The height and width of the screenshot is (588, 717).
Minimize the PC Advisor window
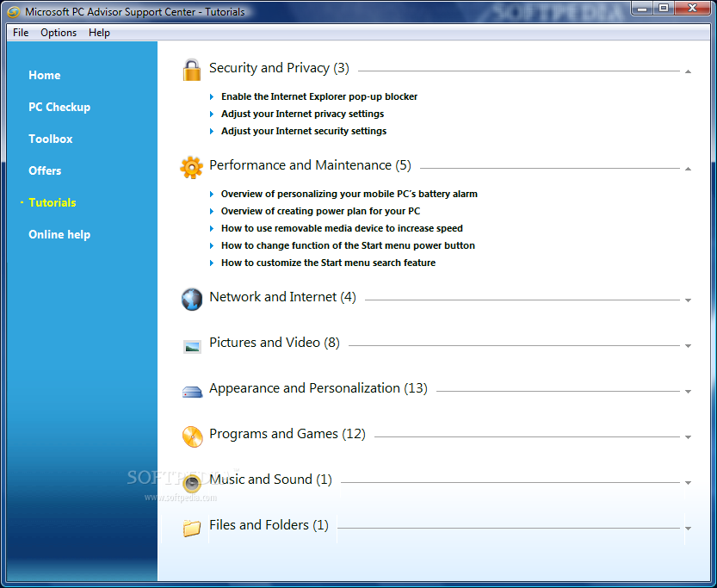click(x=642, y=9)
